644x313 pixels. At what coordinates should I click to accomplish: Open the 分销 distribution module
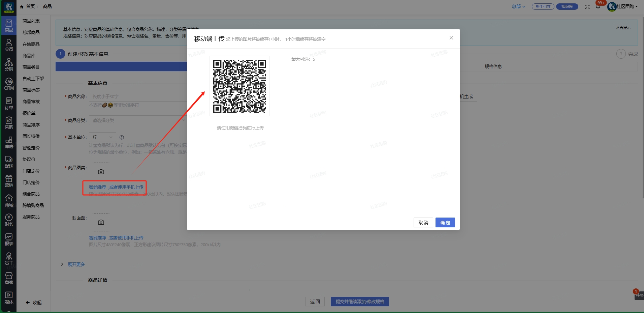tap(9, 65)
